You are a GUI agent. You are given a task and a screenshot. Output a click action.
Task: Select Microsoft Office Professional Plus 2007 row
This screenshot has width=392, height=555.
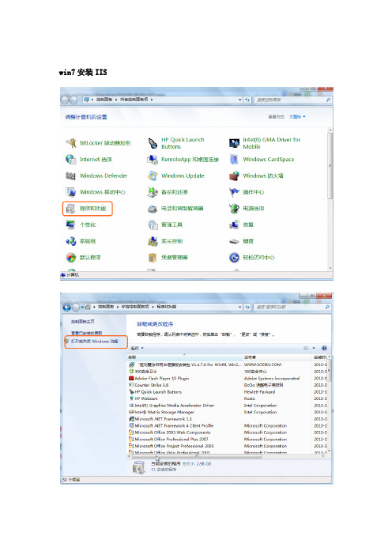tap(227, 439)
